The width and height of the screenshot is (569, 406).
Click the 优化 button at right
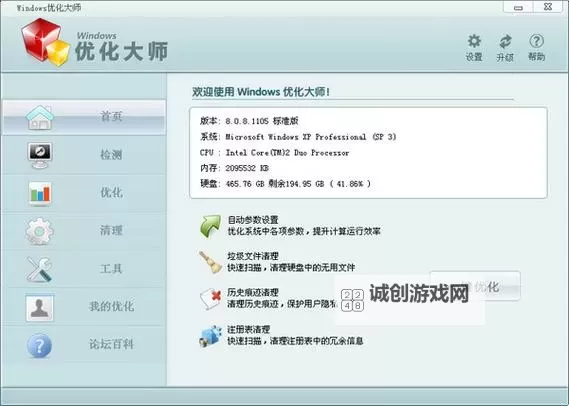tap(475, 286)
